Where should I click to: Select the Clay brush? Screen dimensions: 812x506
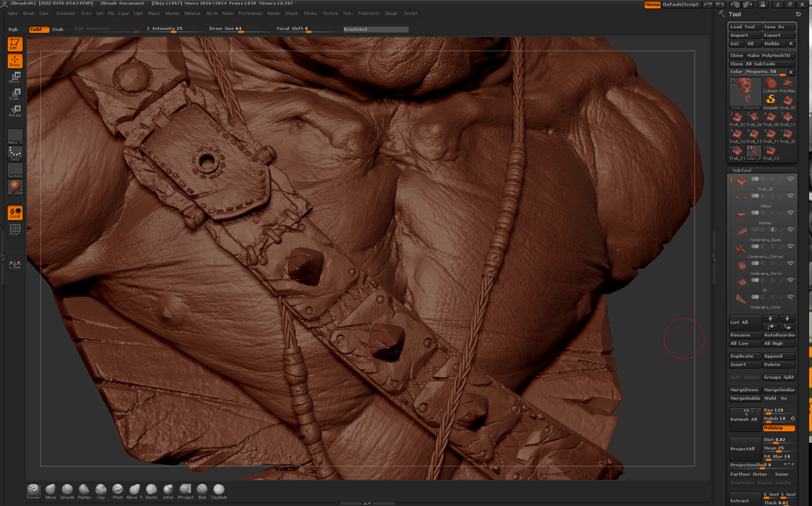tap(101, 491)
